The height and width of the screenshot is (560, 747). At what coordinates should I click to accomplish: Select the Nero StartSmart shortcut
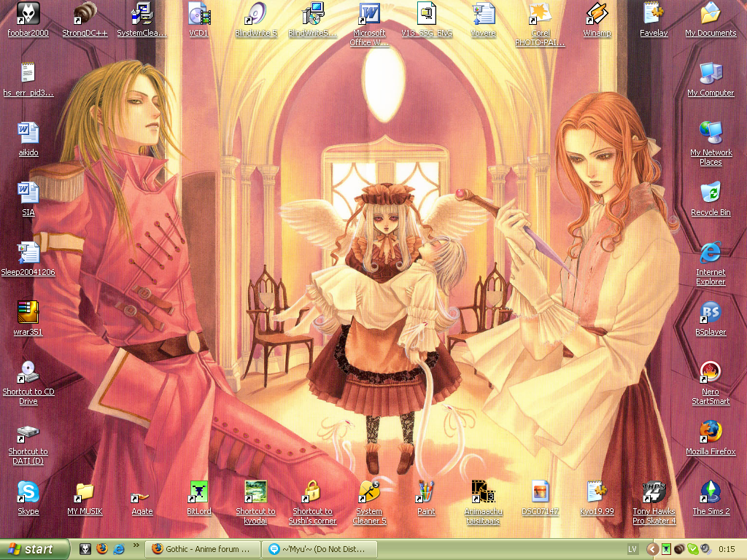[711, 384]
